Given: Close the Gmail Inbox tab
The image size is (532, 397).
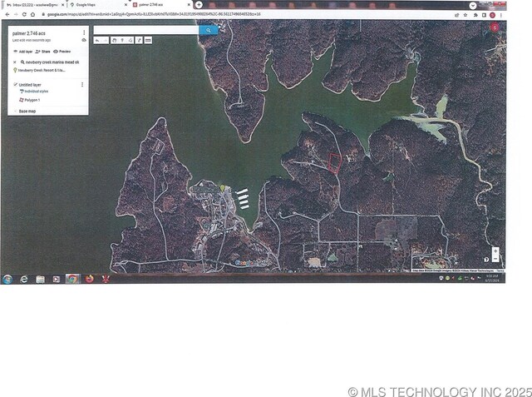Looking at the screenshot, I should (x=62, y=5).
